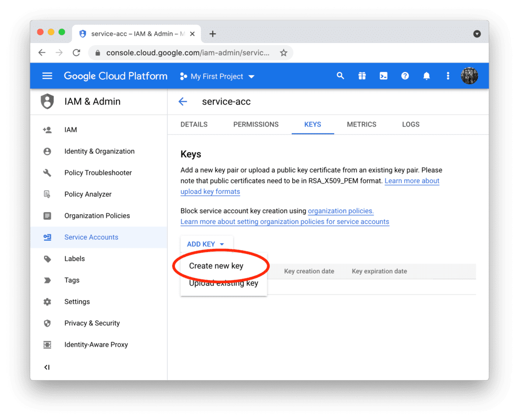
Task: Open the upload key formats link
Action: pyautogui.click(x=210, y=191)
